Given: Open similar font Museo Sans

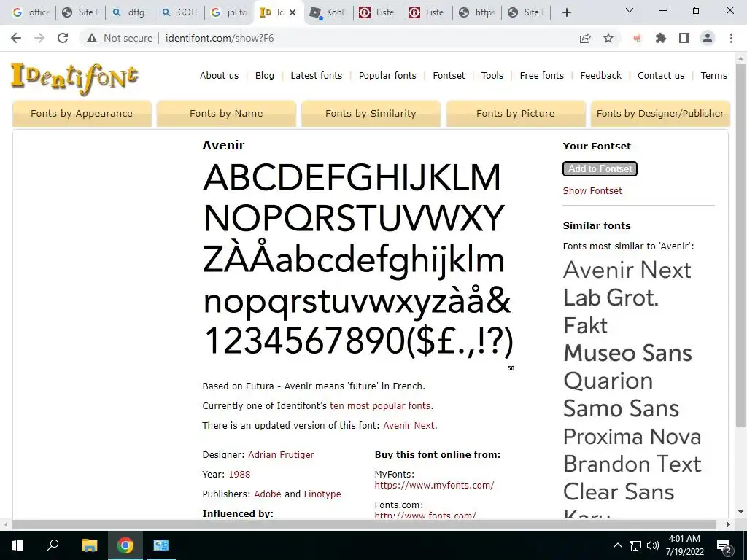Looking at the screenshot, I should coord(627,353).
